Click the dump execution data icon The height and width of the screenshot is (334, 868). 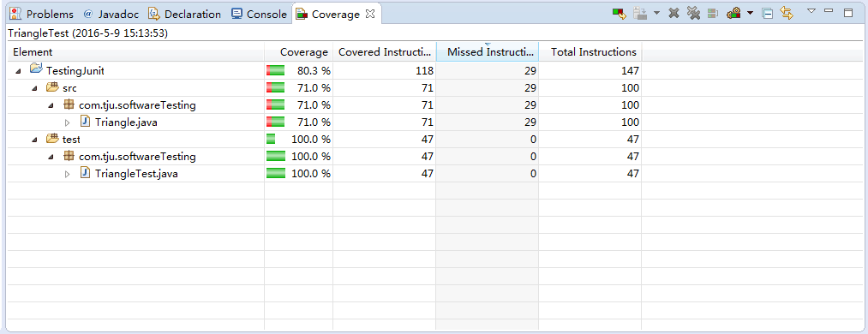(640, 13)
